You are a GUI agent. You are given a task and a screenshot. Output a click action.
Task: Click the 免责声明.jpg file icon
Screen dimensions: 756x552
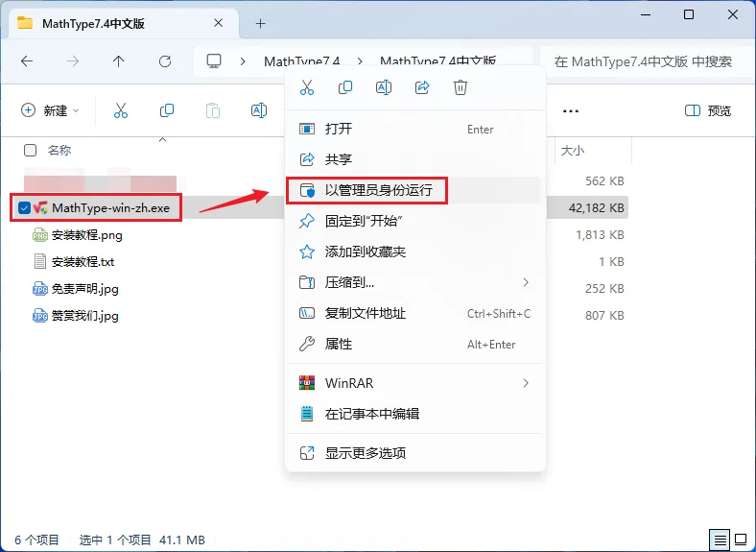[39, 289]
